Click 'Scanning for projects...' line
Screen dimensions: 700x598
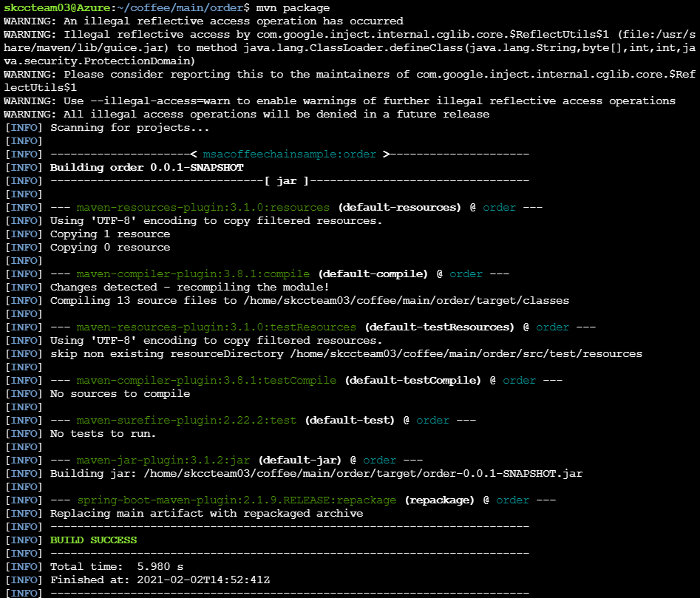[x=129, y=128]
